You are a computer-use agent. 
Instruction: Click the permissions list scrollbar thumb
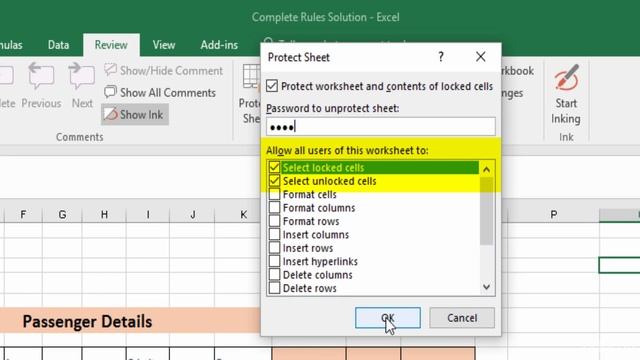[x=486, y=211]
